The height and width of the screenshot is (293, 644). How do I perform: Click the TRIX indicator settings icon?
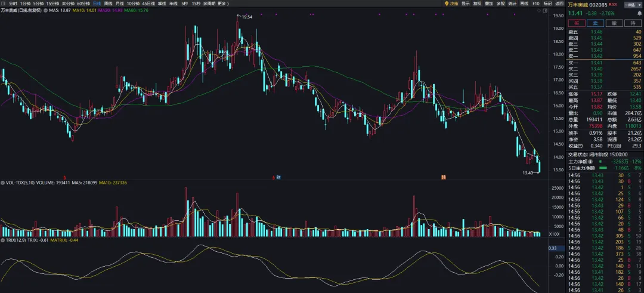tap(3, 239)
